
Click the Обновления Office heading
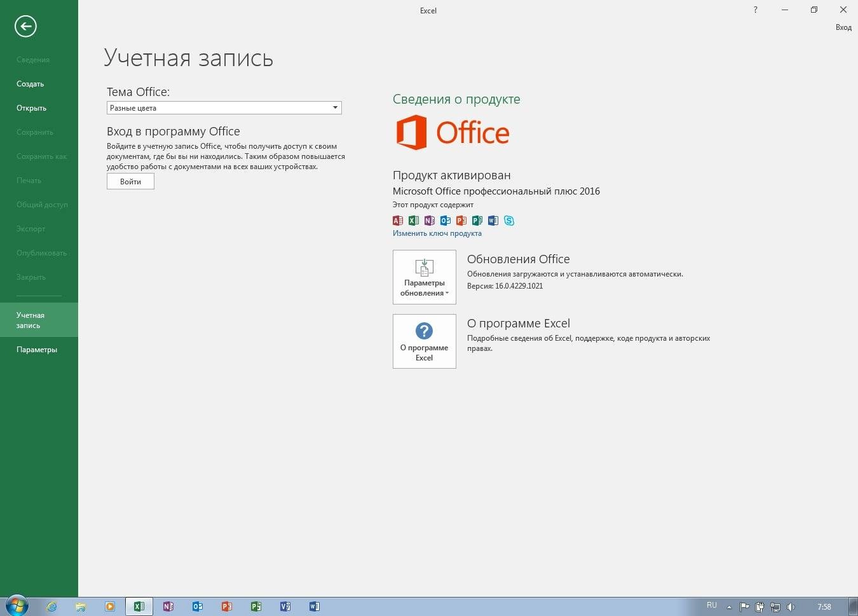coord(518,259)
